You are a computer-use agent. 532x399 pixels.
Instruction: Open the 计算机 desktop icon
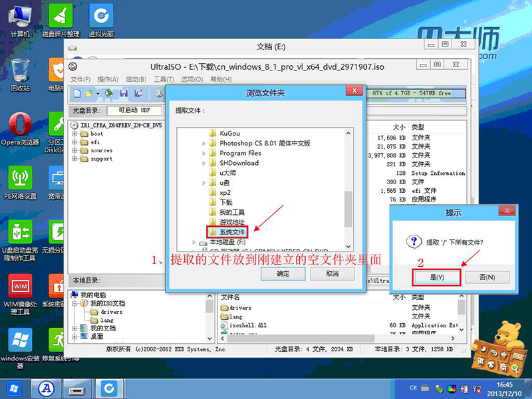[21, 21]
